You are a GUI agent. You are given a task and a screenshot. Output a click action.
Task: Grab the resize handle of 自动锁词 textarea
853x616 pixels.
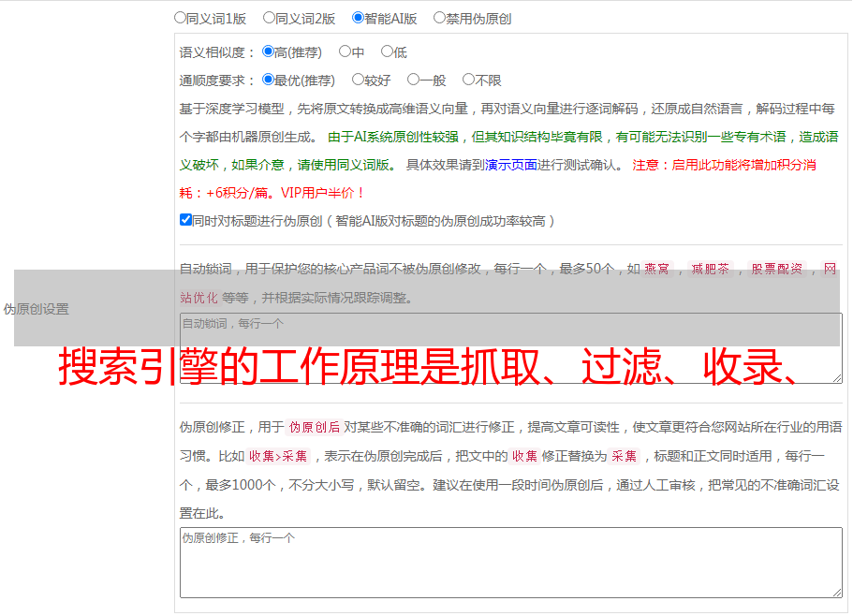pos(837,378)
